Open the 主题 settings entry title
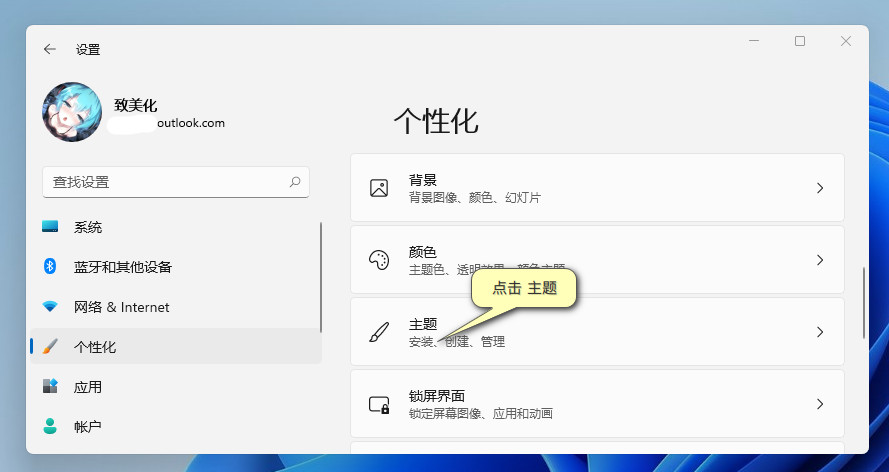Image resolution: width=889 pixels, height=472 pixels. click(x=423, y=324)
